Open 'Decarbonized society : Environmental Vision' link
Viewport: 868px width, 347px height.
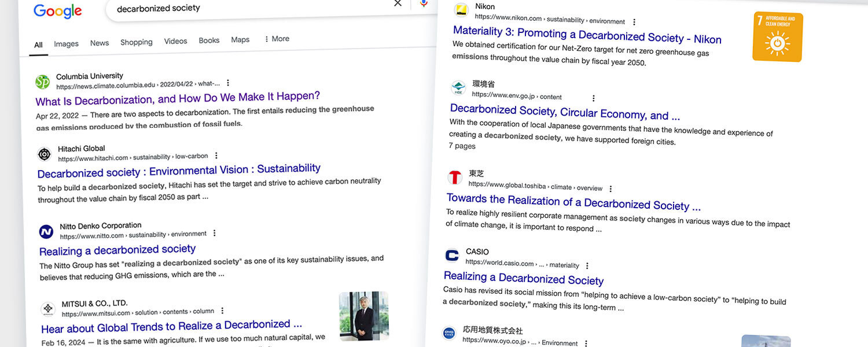tap(179, 171)
